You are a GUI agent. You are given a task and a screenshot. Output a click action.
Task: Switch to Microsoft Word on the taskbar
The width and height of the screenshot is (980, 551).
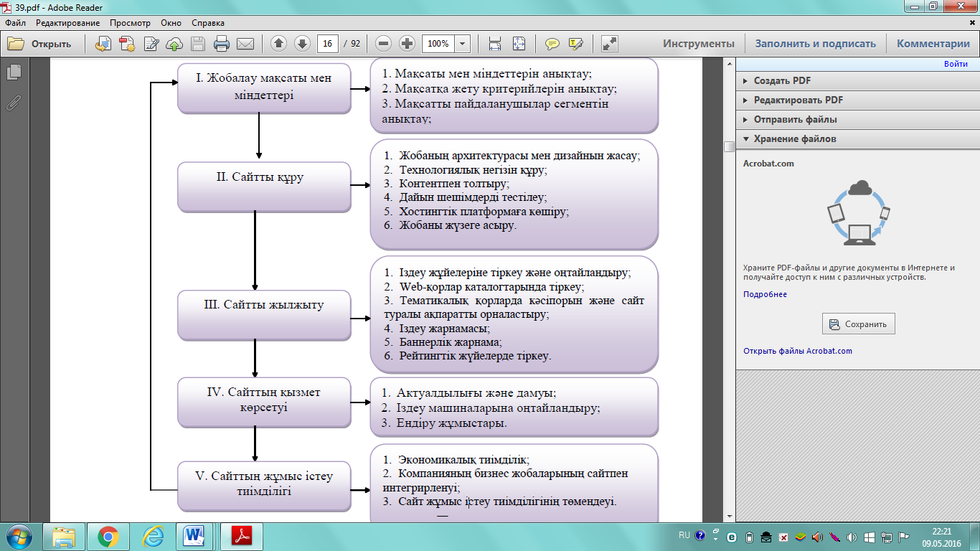pyautogui.click(x=194, y=537)
